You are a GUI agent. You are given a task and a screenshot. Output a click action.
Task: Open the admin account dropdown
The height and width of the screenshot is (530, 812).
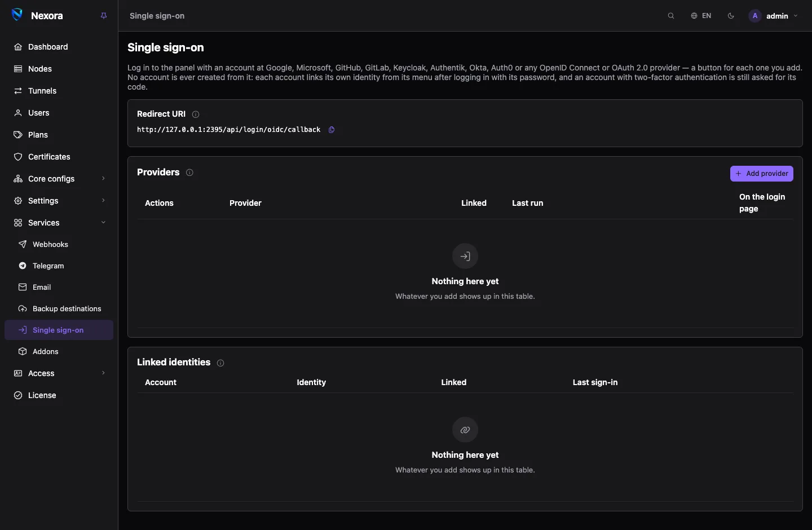click(x=774, y=16)
